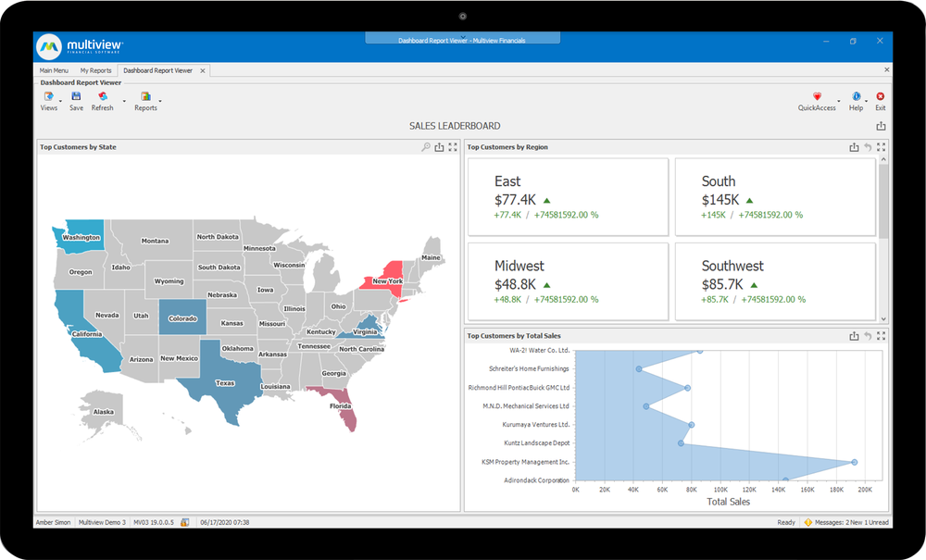Open the Main Menu tab
This screenshot has width=926, height=560.
click(x=54, y=69)
